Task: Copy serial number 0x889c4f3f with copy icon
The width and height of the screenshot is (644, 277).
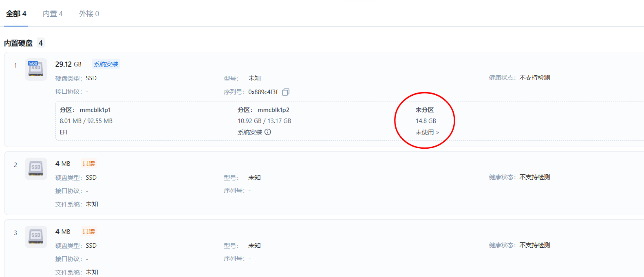Action: point(286,92)
